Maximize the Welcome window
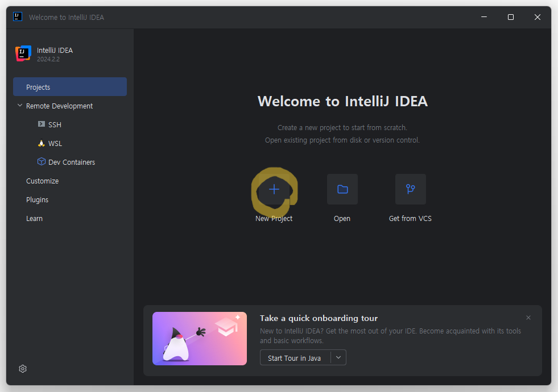Viewport: 558px width, 392px height. coord(511,17)
